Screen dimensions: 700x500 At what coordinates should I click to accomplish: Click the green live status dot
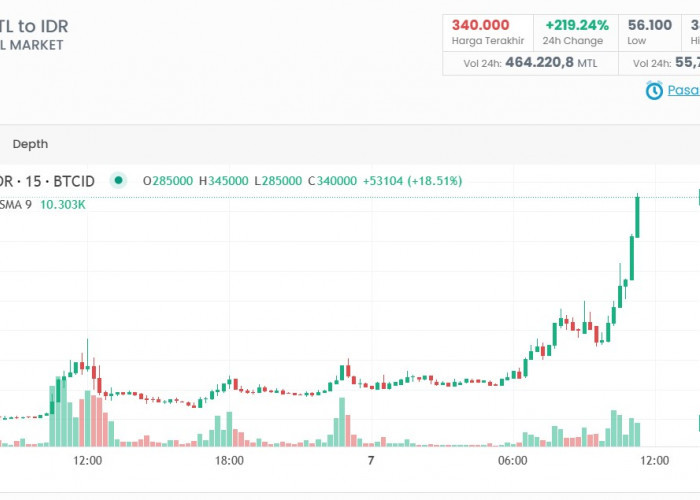point(118,180)
